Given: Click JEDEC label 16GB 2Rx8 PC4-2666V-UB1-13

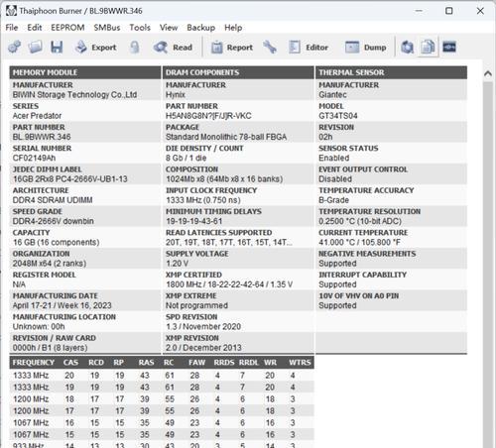Looking at the screenshot, I should tap(69, 179).
